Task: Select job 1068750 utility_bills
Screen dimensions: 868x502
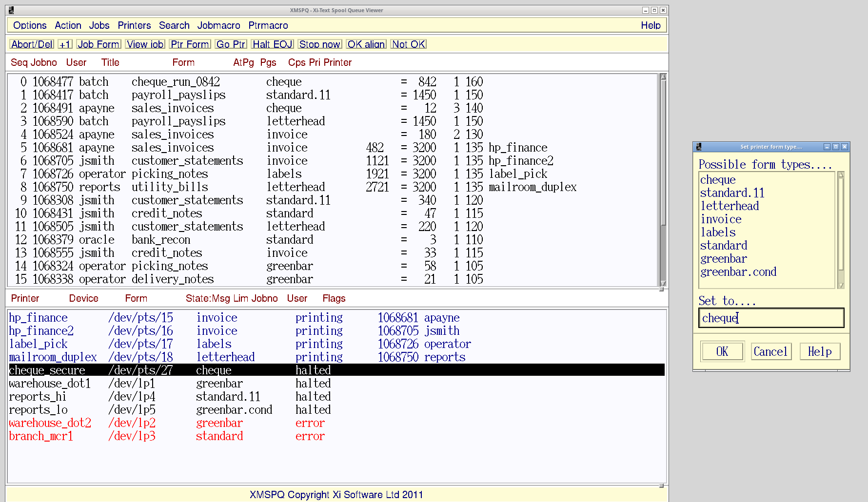Action: click(332, 187)
